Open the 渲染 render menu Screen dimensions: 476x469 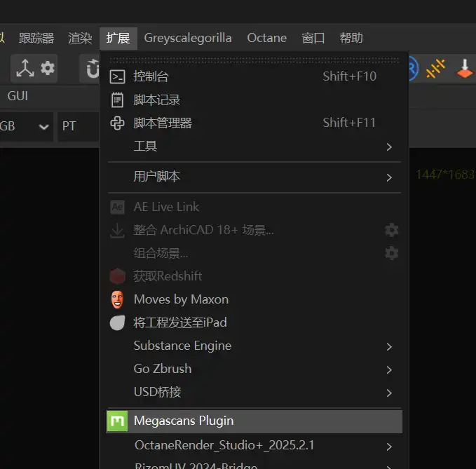[80, 38]
